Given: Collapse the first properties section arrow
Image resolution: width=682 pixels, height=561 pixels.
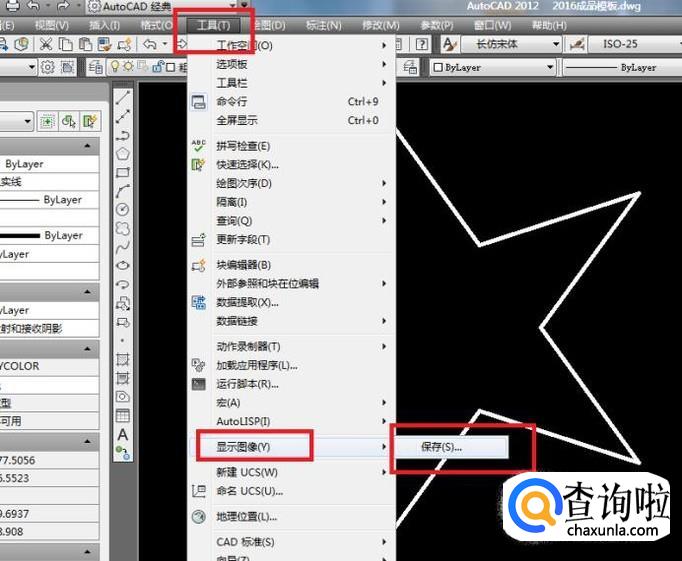Looking at the screenshot, I should 87,146.
